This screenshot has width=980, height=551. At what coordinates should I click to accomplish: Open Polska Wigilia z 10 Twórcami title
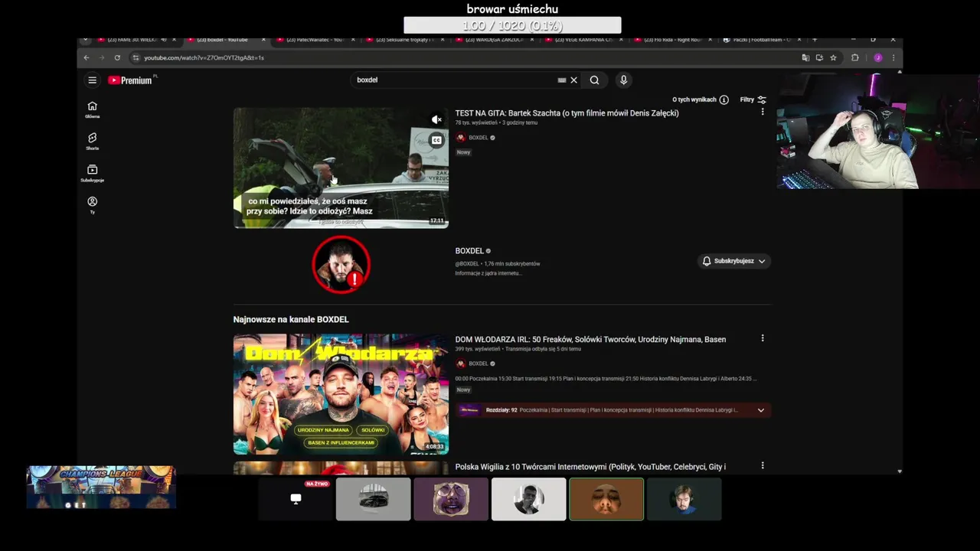[x=590, y=466]
